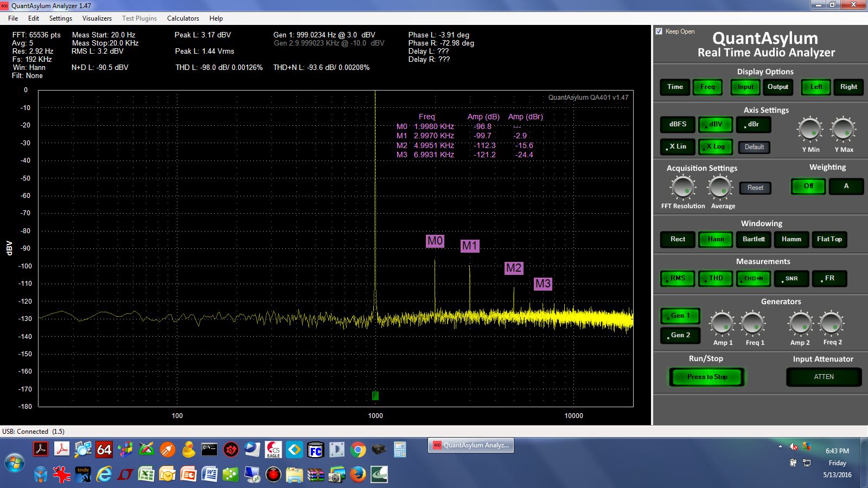The height and width of the screenshot is (488, 868).
Task: Launch PowerPoint from the taskbar
Action: tap(188, 475)
